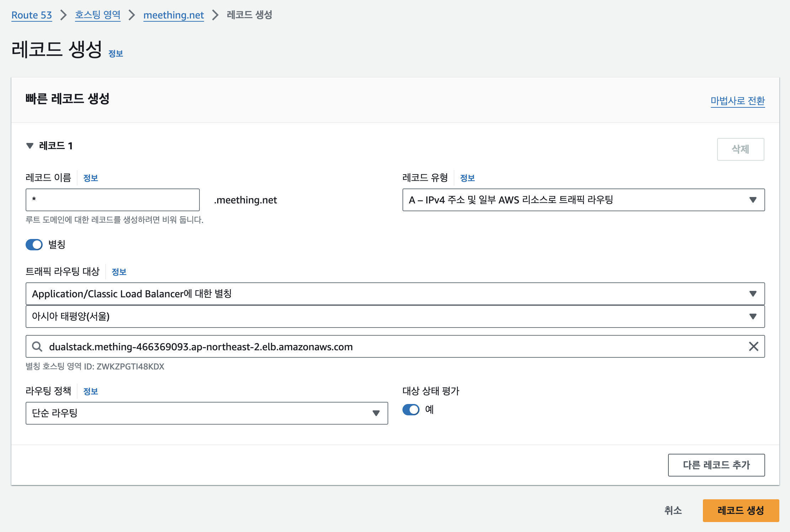This screenshot has width=790, height=532.
Task: Open the 호스팅 영역 breadcrumb link
Action: click(97, 15)
